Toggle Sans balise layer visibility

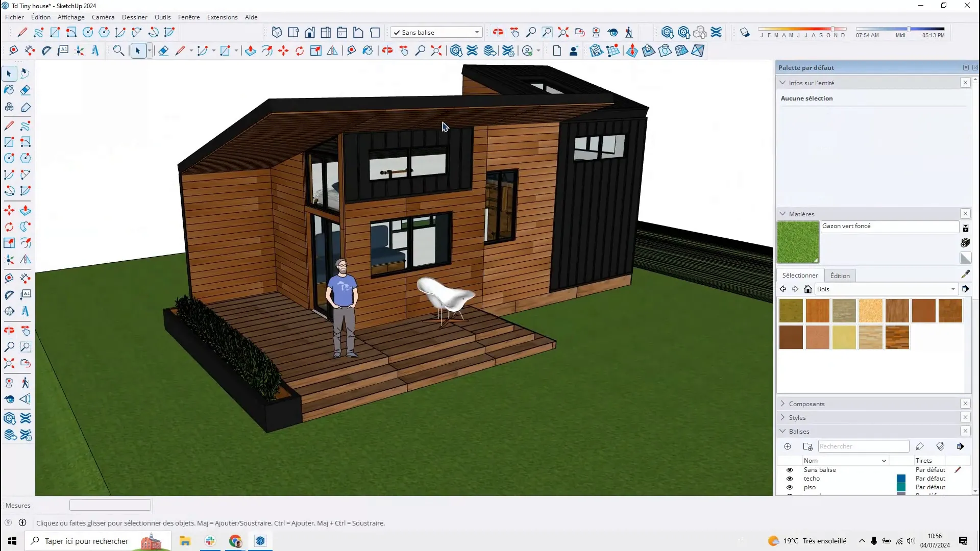click(x=790, y=469)
